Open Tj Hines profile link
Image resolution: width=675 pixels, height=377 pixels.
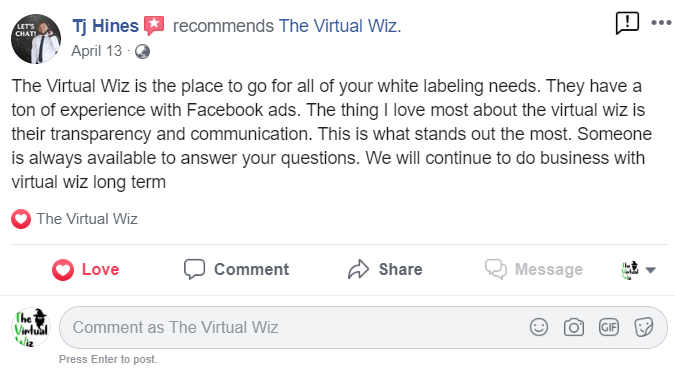tap(105, 26)
